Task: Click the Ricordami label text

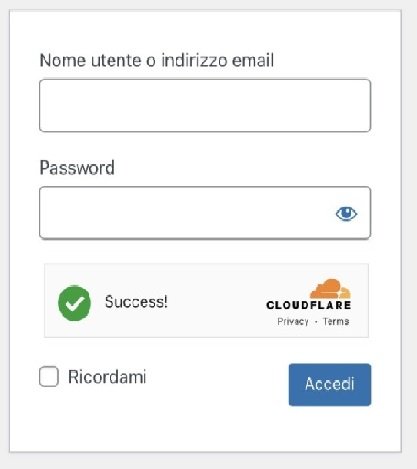Action: (x=107, y=377)
